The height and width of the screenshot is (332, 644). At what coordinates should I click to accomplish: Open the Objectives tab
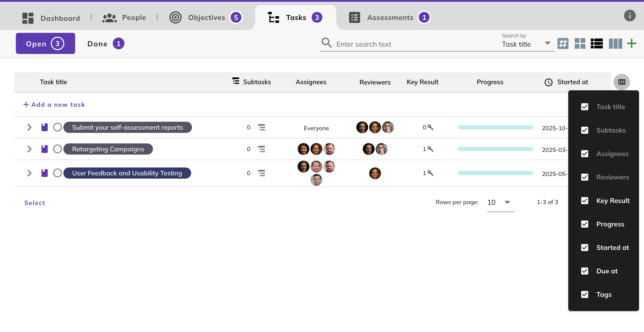206,18
